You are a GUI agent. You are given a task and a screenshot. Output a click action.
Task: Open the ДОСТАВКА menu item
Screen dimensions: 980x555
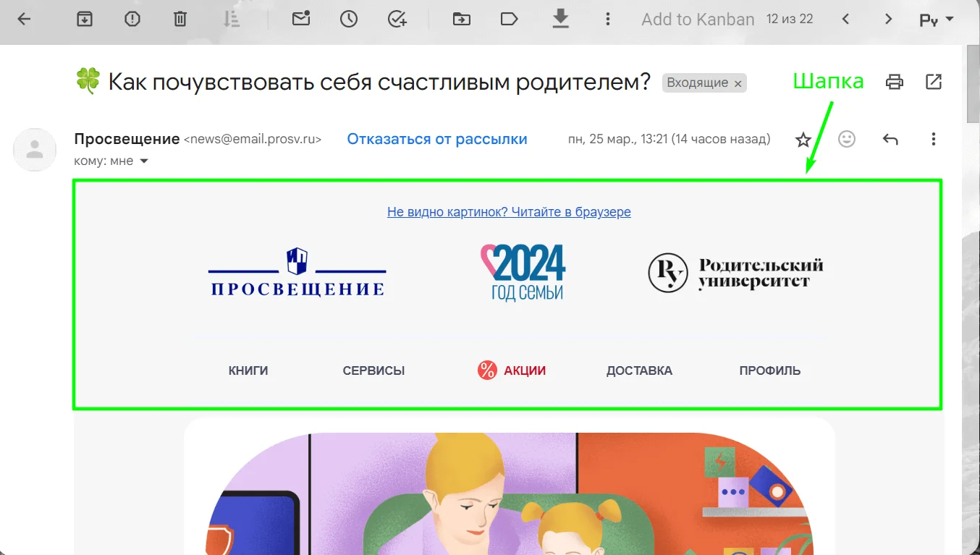tap(639, 370)
